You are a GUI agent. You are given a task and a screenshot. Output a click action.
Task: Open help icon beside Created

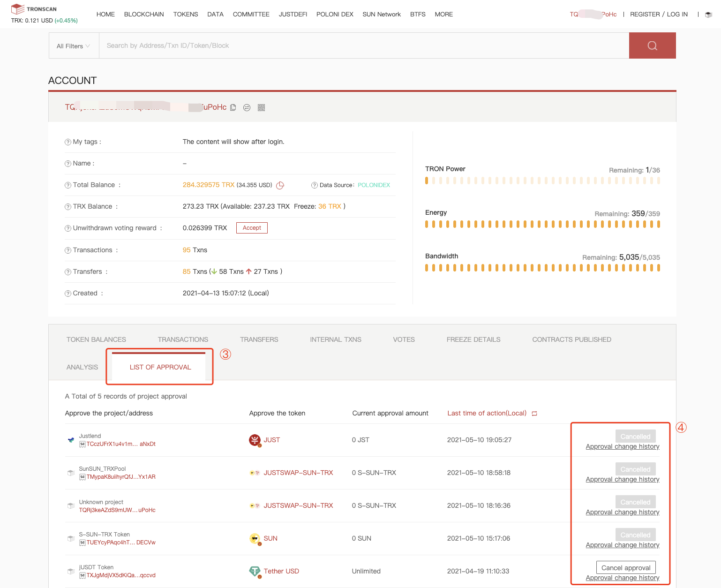point(68,294)
